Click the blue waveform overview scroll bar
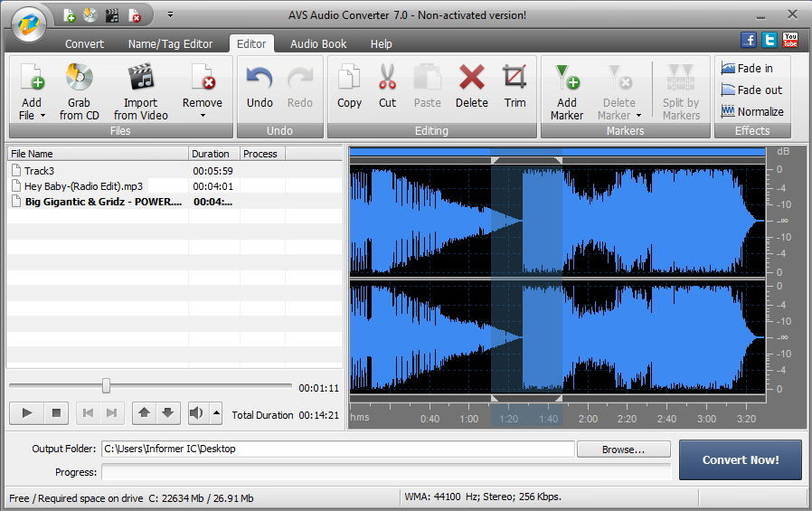This screenshot has height=511, width=812. tap(557, 152)
